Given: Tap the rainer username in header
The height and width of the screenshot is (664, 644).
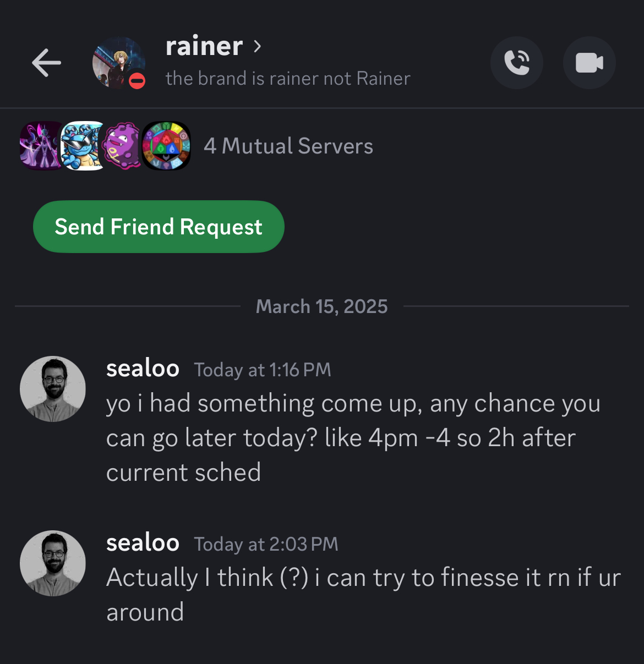Looking at the screenshot, I should point(204,46).
